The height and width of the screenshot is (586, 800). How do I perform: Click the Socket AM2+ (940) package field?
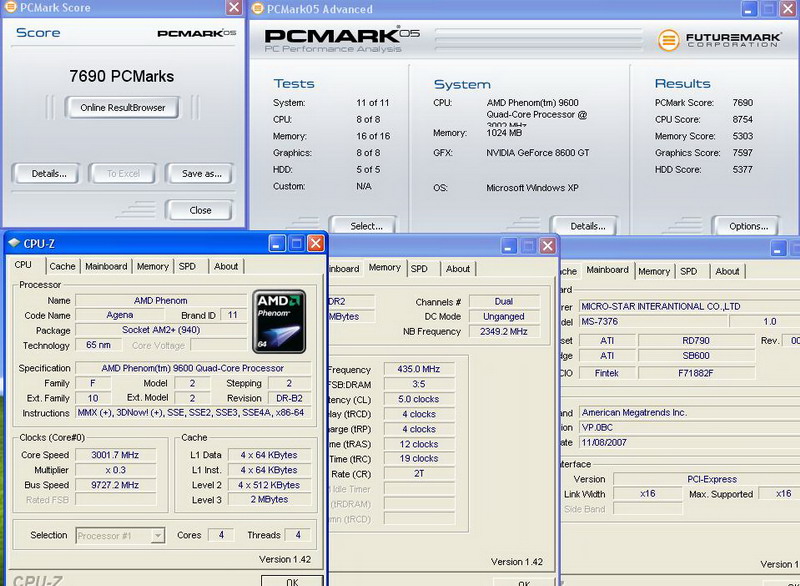coord(161,330)
